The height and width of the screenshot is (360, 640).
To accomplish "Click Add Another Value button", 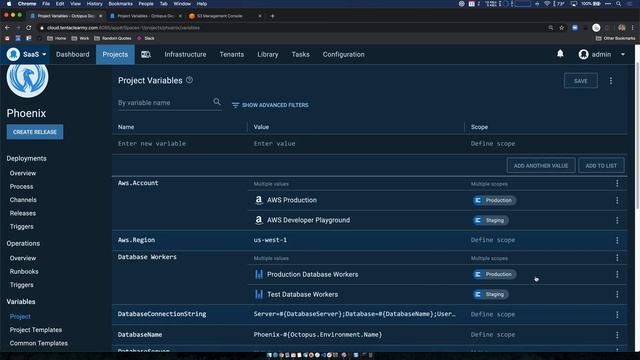I will coord(541,166).
